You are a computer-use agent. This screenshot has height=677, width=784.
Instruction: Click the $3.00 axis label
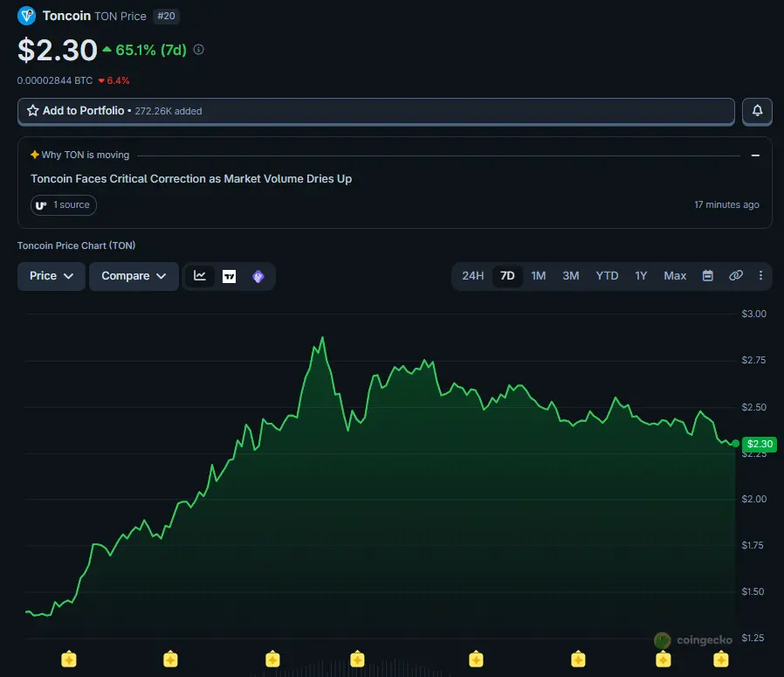point(753,314)
